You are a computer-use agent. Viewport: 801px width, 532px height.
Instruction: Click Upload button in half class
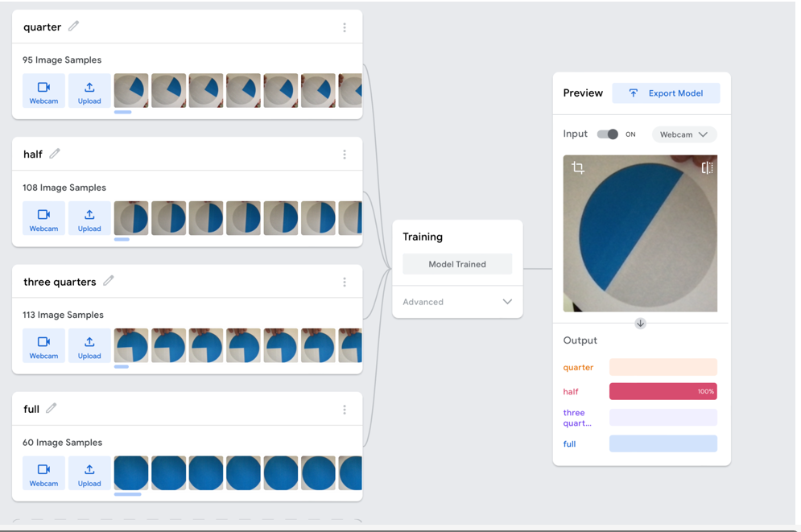pos(89,219)
